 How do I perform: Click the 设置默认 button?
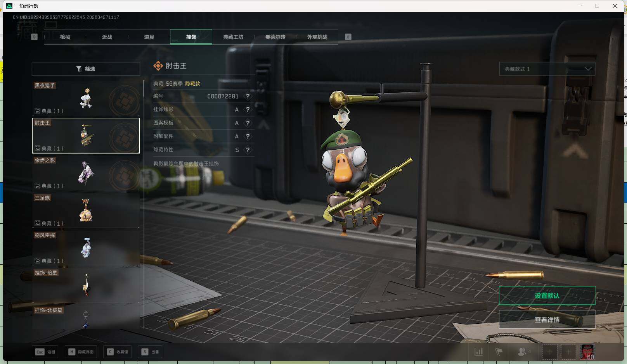point(547,296)
